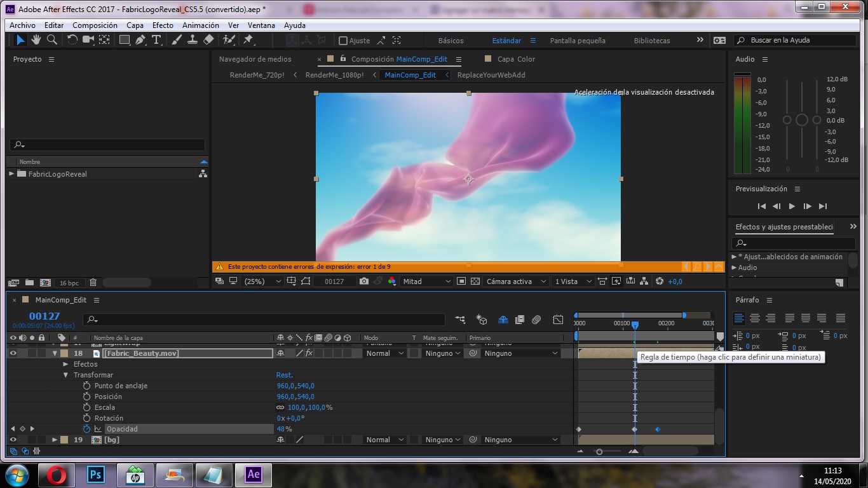Enable the Rotación stopwatch

(86, 418)
